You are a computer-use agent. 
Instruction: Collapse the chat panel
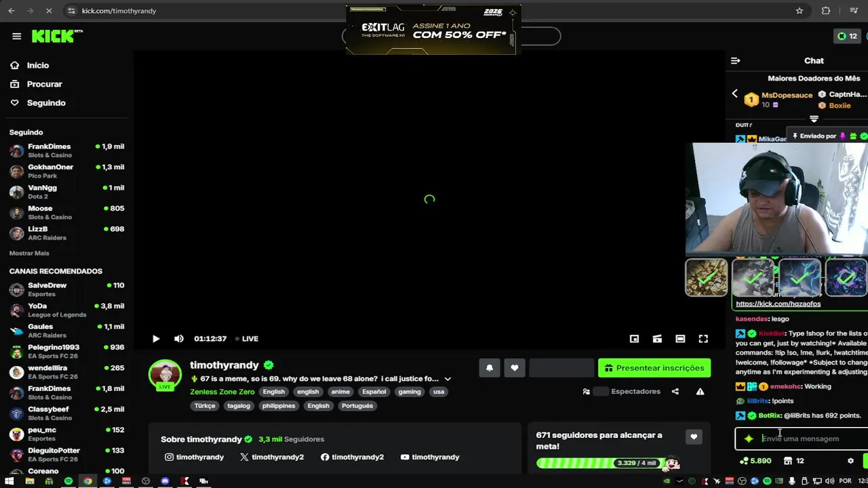pyautogui.click(x=735, y=61)
